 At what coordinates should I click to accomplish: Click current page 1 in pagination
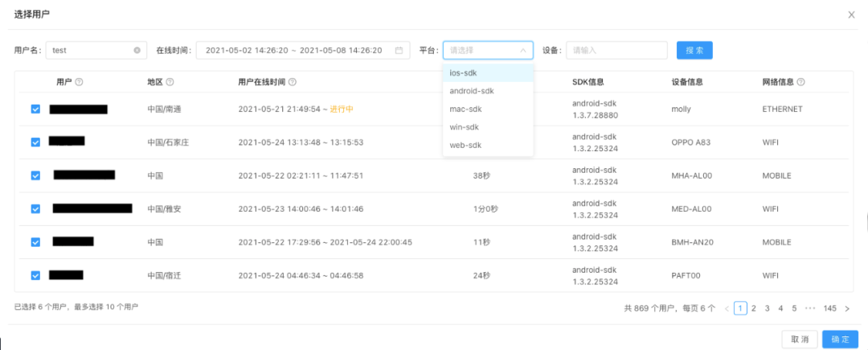(x=740, y=308)
